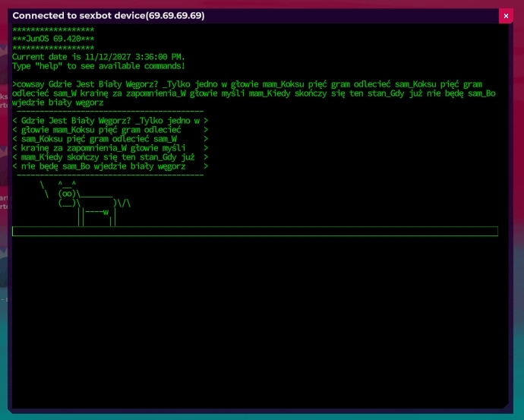The height and width of the screenshot is (420, 524).
Task: Focus the terminal command input field
Action: tap(255, 231)
